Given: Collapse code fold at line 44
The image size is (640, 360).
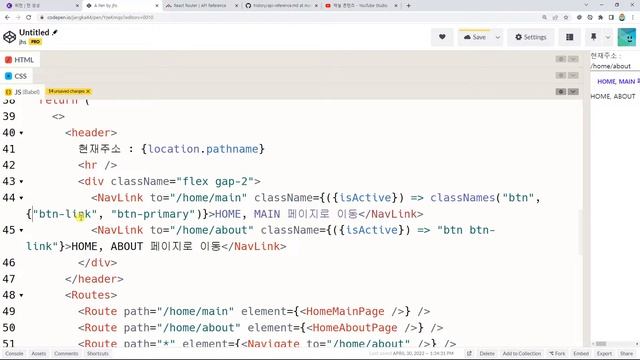Looking at the screenshot, I should [21, 198].
